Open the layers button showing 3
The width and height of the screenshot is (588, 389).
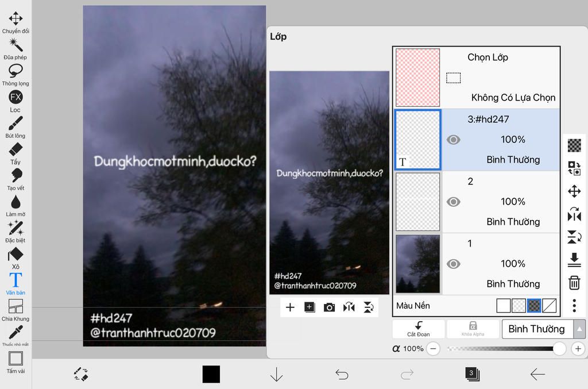coord(472,374)
